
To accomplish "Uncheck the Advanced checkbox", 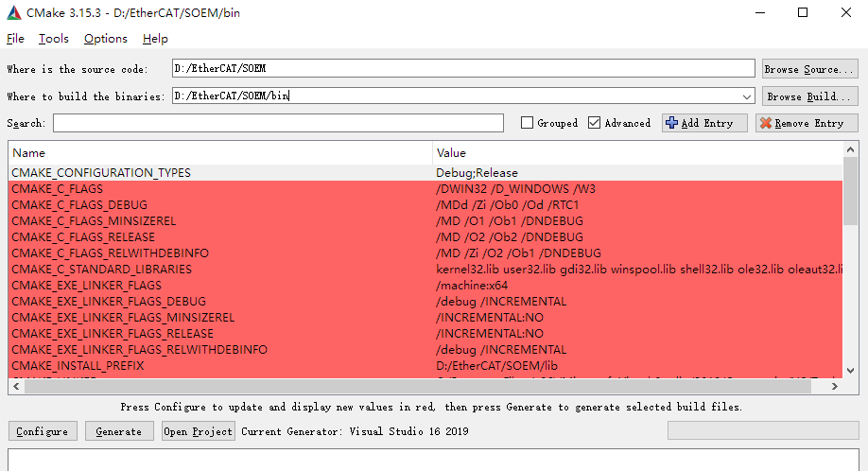I will (594, 123).
